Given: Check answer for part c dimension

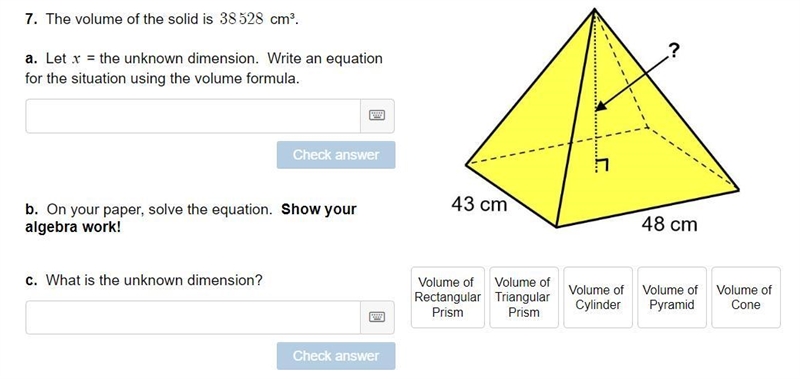Looking at the screenshot, I should point(336,356).
